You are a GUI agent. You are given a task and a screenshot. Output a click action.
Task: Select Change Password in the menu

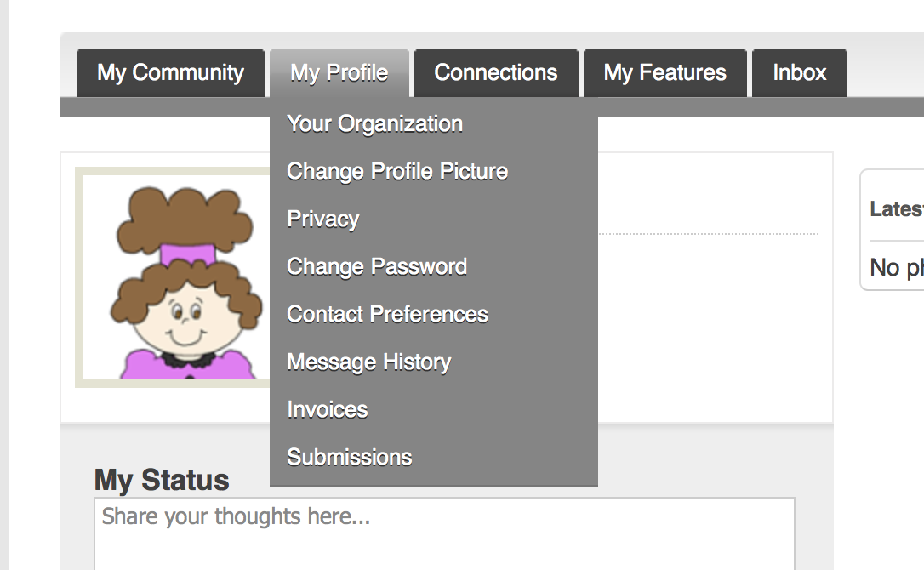(x=377, y=266)
